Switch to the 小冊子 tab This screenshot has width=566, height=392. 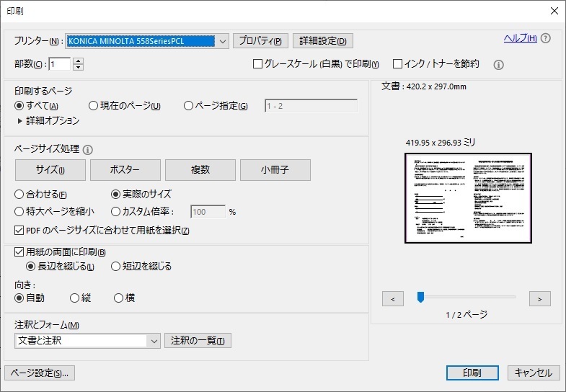click(x=275, y=170)
